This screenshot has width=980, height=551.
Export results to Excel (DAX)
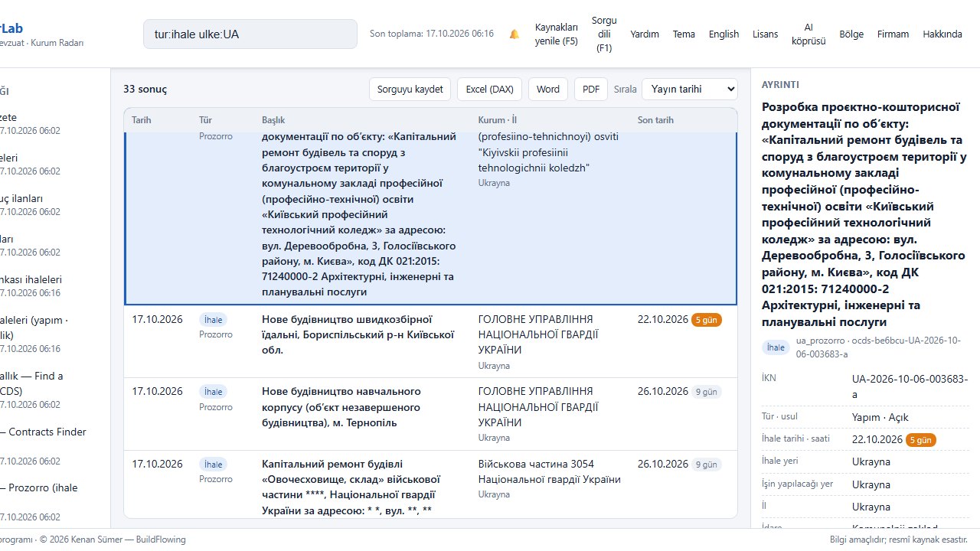click(490, 89)
